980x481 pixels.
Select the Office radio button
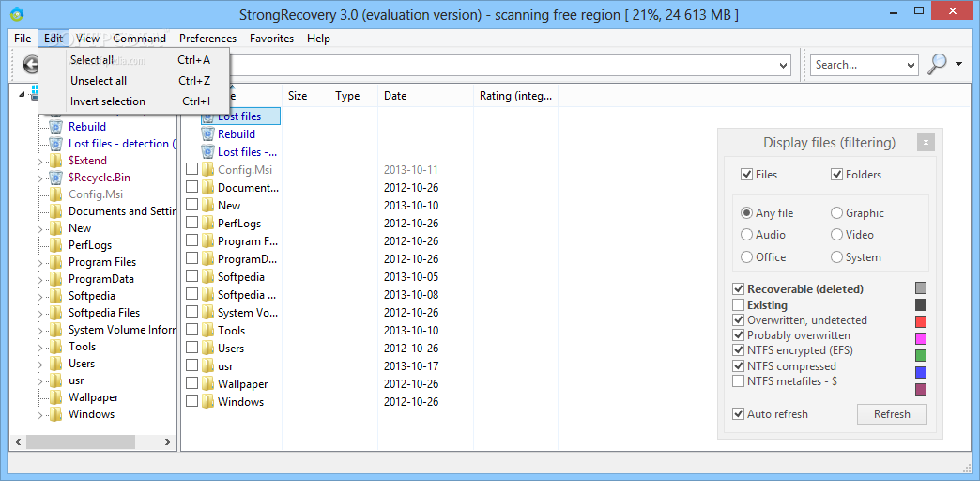(x=746, y=257)
